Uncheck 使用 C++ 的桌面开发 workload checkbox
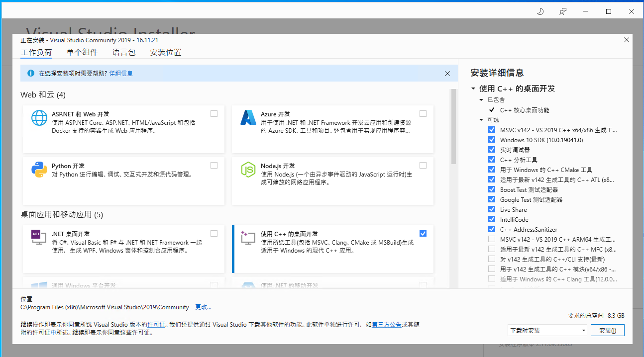The image size is (644, 357). point(423,233)
